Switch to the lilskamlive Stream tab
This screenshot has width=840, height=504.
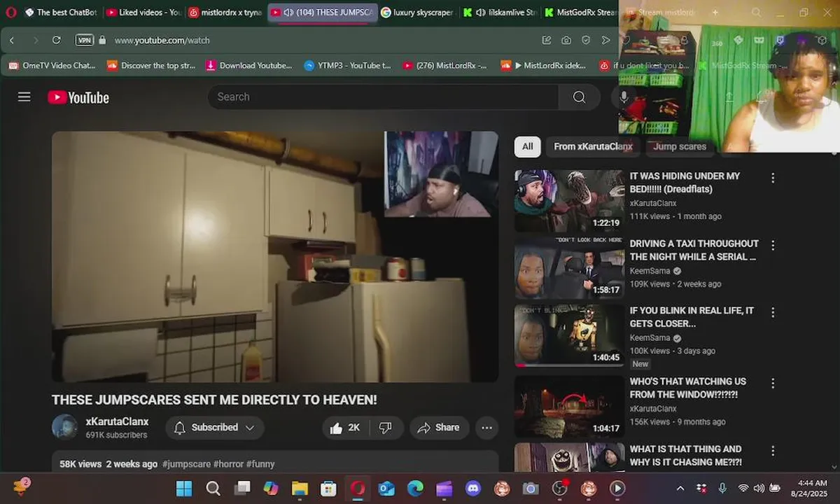point(499,13)
